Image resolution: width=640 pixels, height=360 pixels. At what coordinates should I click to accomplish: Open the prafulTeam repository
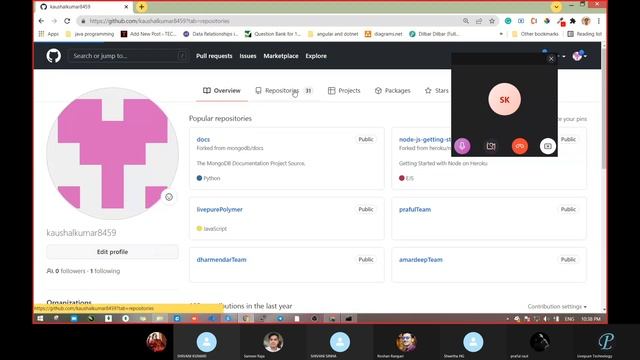tap(415, 209)
